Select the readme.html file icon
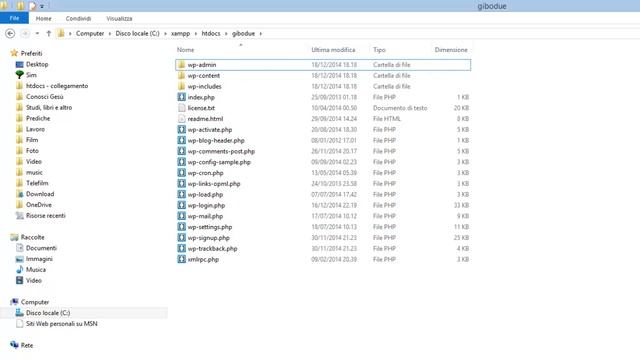This screenshot has width=640, height=360. (182, 119)
